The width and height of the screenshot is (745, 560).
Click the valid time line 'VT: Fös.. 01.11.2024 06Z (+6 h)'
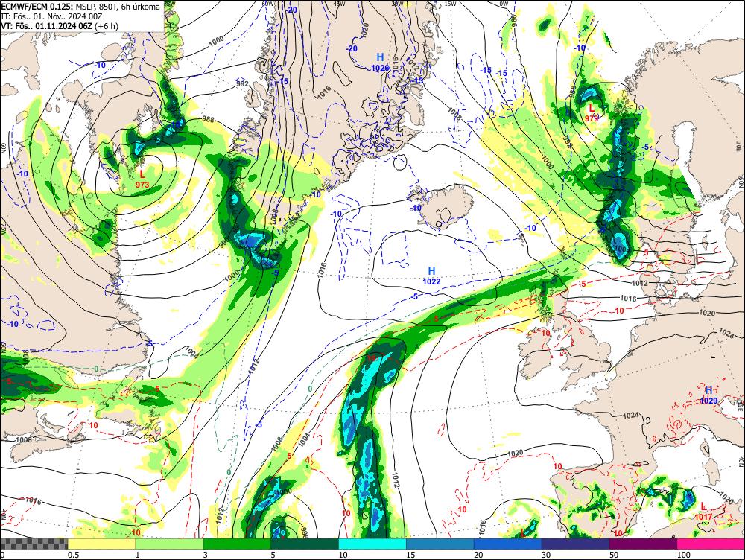click(60, 25)
